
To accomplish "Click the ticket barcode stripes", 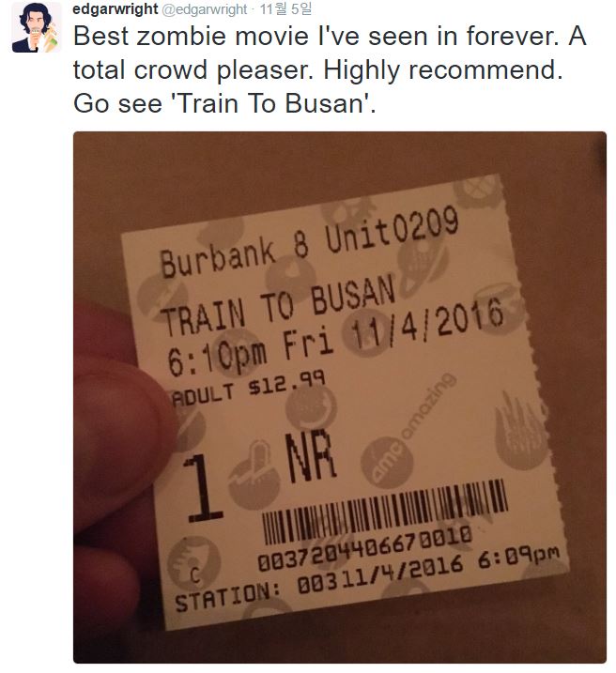I will coord(384,512).
